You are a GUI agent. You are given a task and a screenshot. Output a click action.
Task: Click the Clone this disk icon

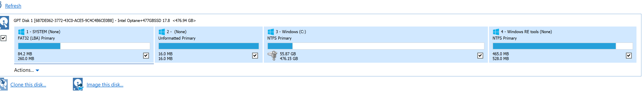(4, 84)
